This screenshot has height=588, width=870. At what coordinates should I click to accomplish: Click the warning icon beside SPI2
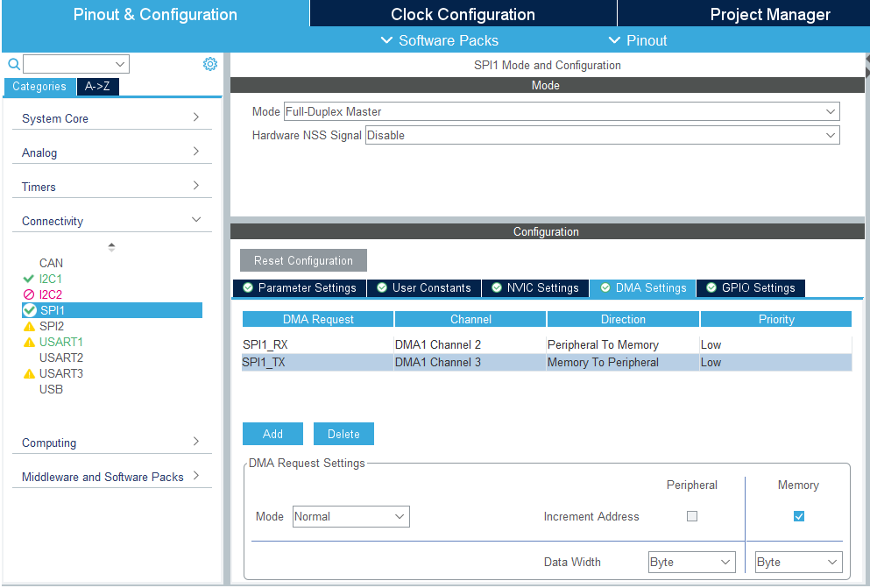[29, 327]
